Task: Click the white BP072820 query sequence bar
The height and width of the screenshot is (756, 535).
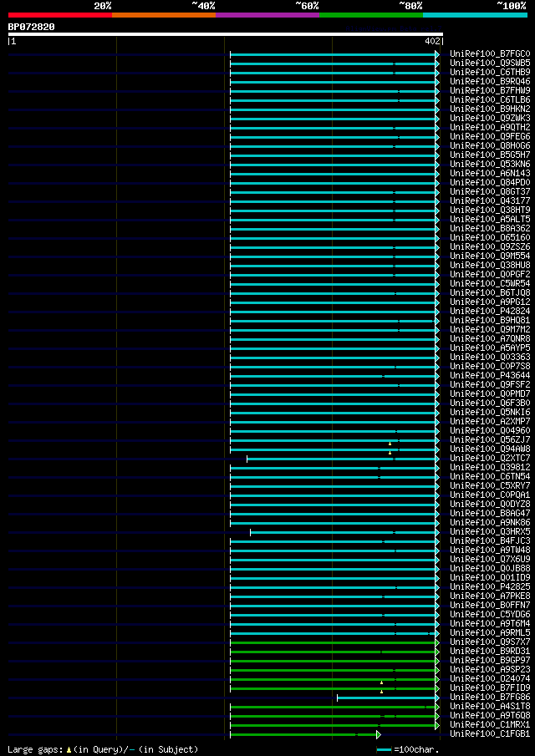Action: (226, 34)
